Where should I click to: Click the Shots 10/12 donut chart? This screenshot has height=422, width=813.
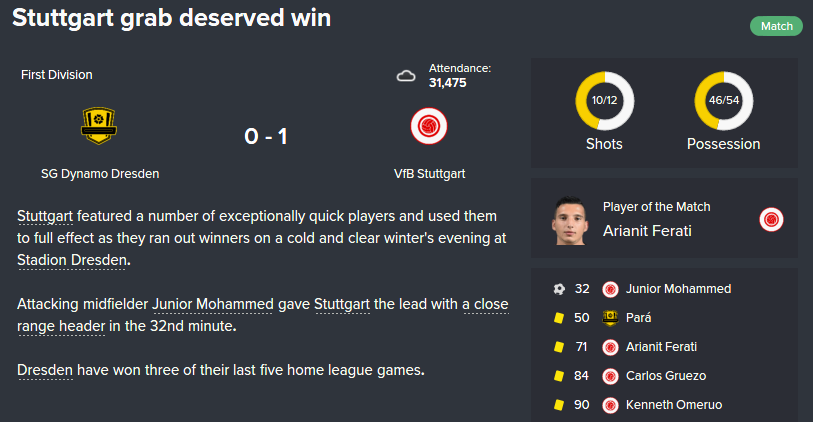[605, 101]
